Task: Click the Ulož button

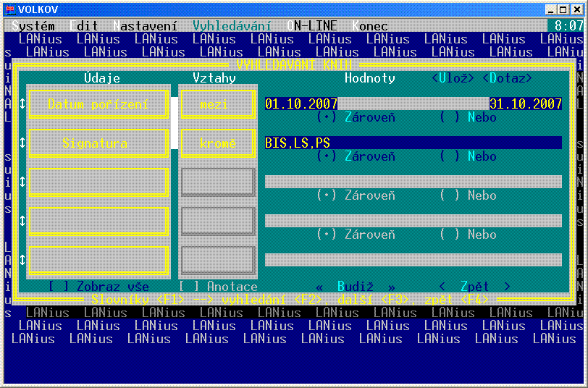Action: [453, 78]
